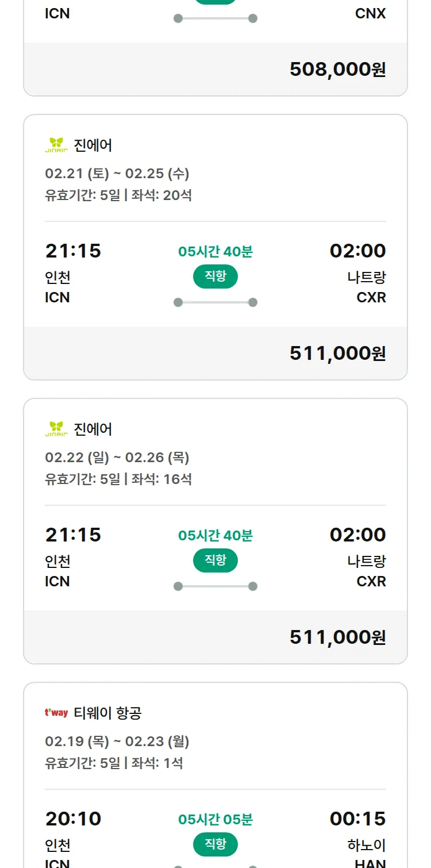Screen dimensions: 431x868
Task: Select the 508,000원 price for the CNX flight
Action: pyautogui.click(x=338, y=70)
